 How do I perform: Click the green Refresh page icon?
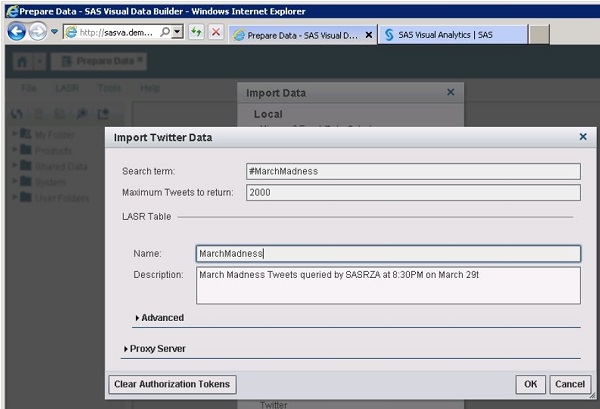(x=196, y=32)
